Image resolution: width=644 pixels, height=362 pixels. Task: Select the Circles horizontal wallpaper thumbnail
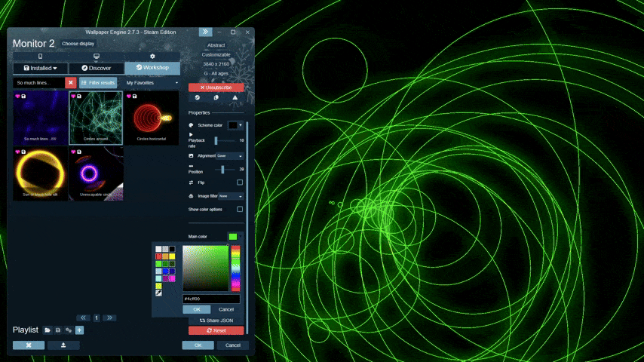click(152, 117)
